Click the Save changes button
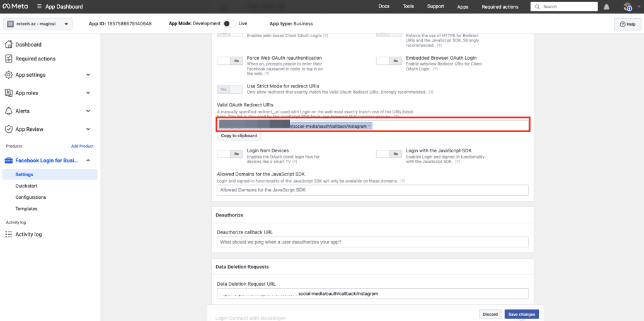The height and width of the screenshot is (321, 644). tap(521, 314)
